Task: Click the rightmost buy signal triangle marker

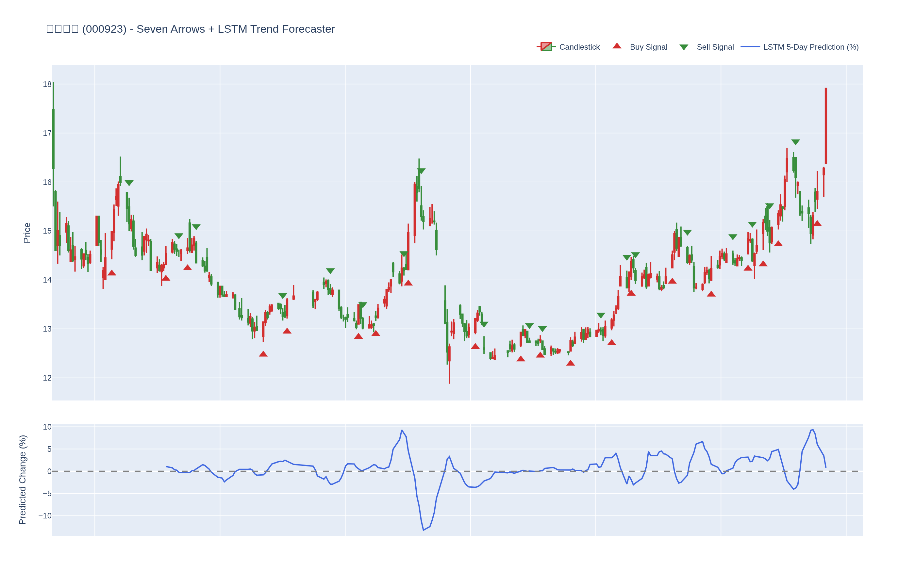Action: [x=817, y=223]
